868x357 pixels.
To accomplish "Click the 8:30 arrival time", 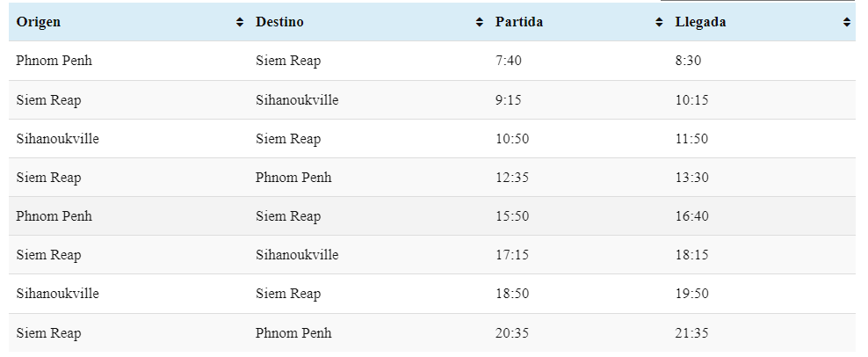I will tap(688, 61).
